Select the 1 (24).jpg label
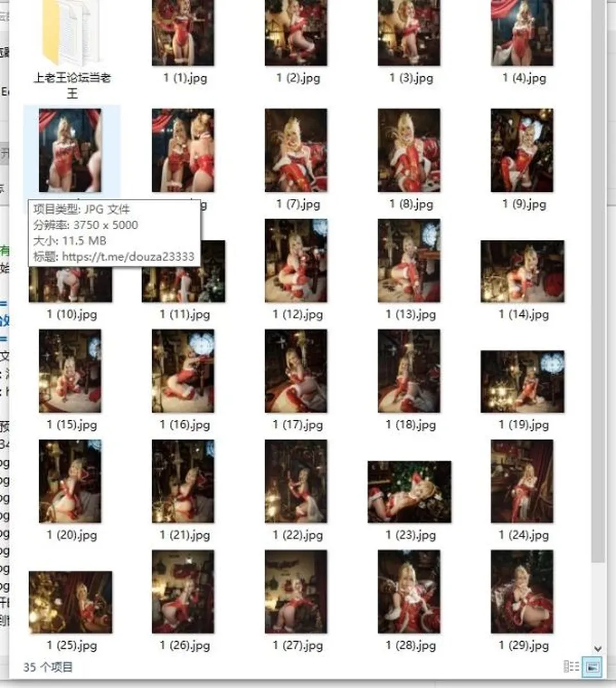The width and height of the screenshot is (616, 688). [x=524, y=535]
